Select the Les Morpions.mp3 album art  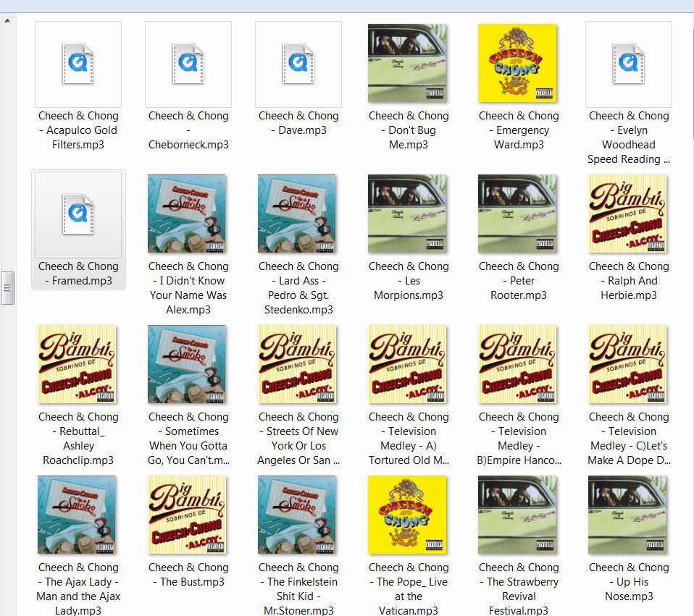point(407,214)
